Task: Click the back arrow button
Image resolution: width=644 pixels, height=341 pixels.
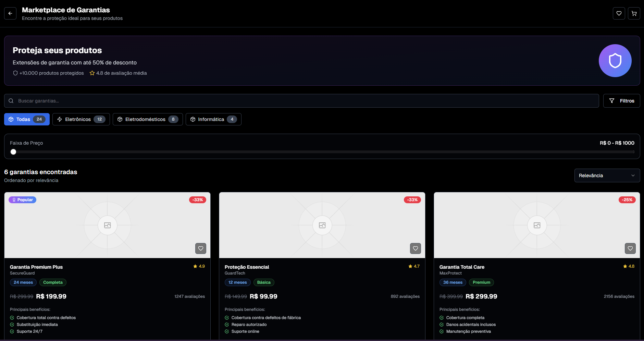Action: [10, 13]
